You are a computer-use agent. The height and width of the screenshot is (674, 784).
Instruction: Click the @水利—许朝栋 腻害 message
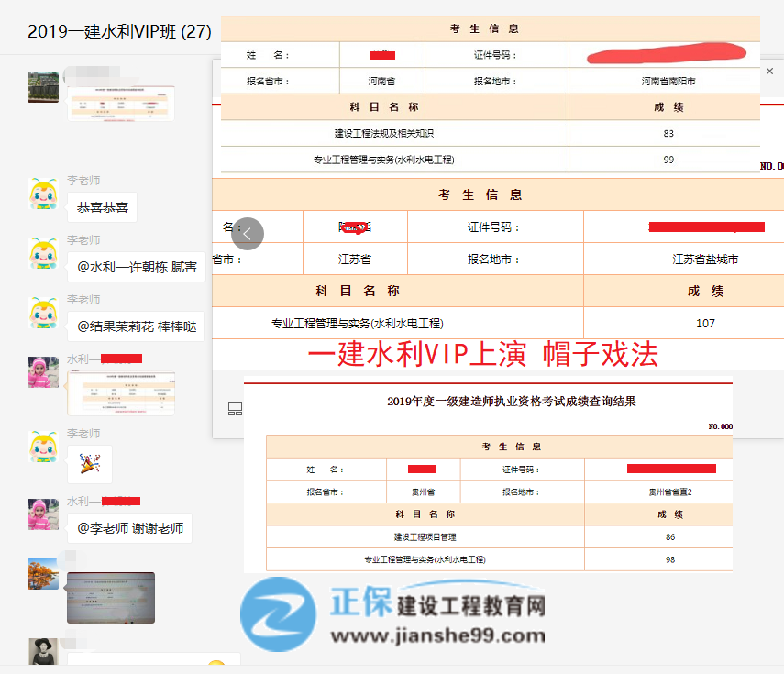tap(137, 267)
